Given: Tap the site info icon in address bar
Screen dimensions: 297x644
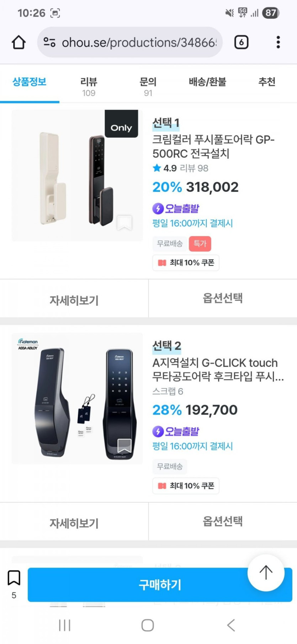Looking at the screenshot, I should (x=49, y=42).
